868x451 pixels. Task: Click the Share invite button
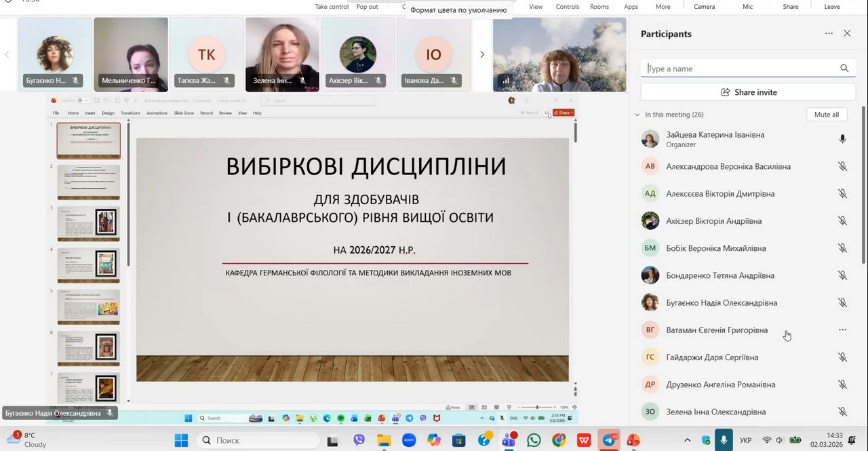748,92
